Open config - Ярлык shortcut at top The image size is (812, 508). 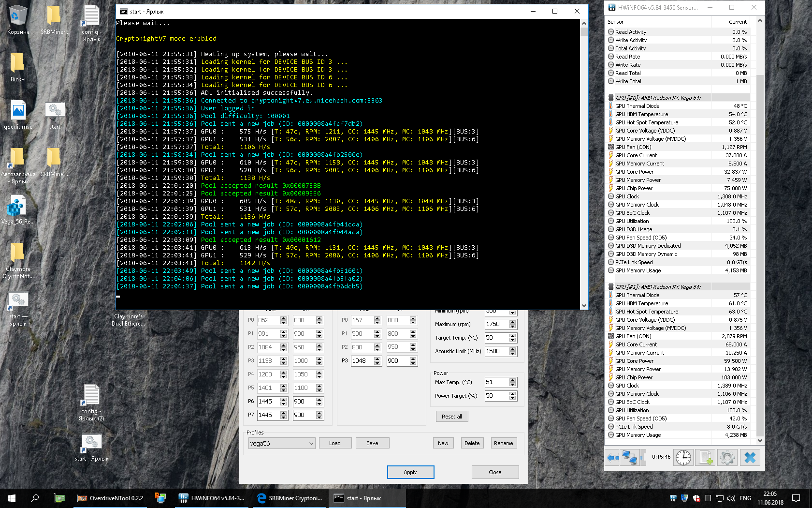click(91, 23)
